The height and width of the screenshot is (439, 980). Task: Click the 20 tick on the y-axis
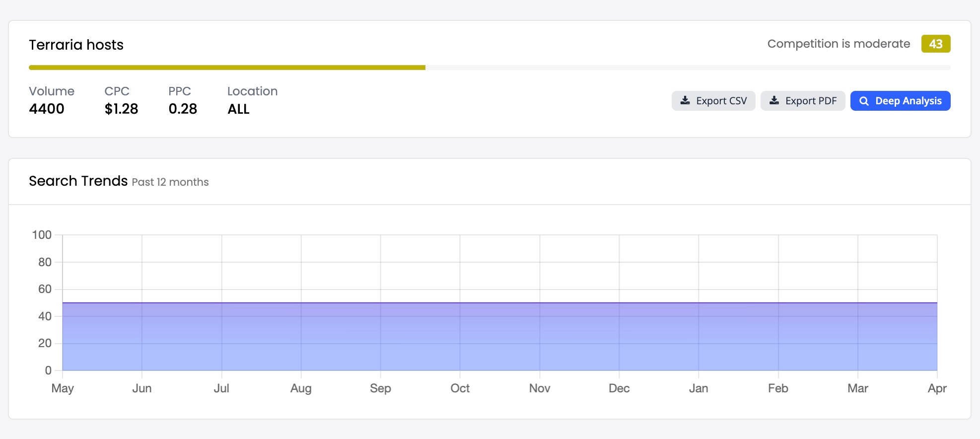[45, 343]
